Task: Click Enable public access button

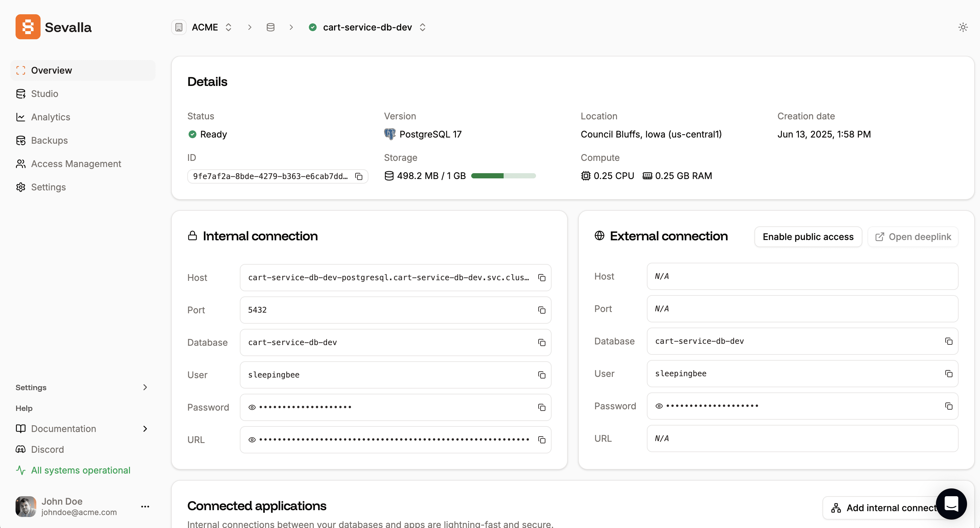Action: pyautogui.click(x=808, y=237)
